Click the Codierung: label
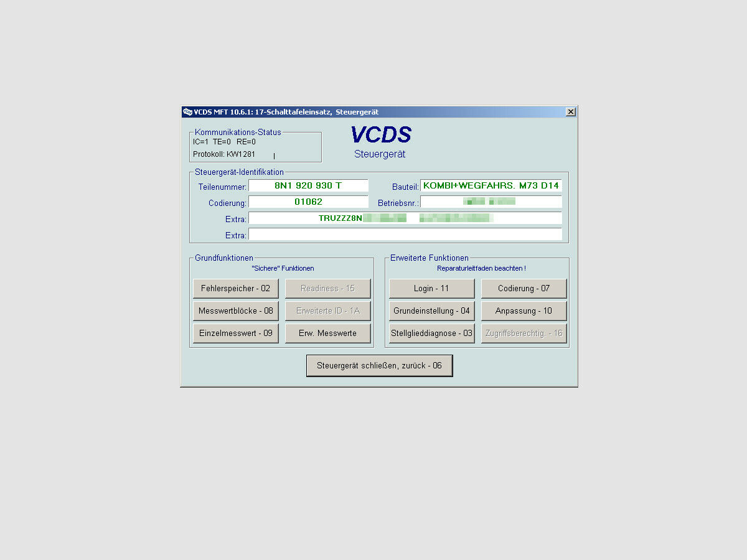 point(228,203)
